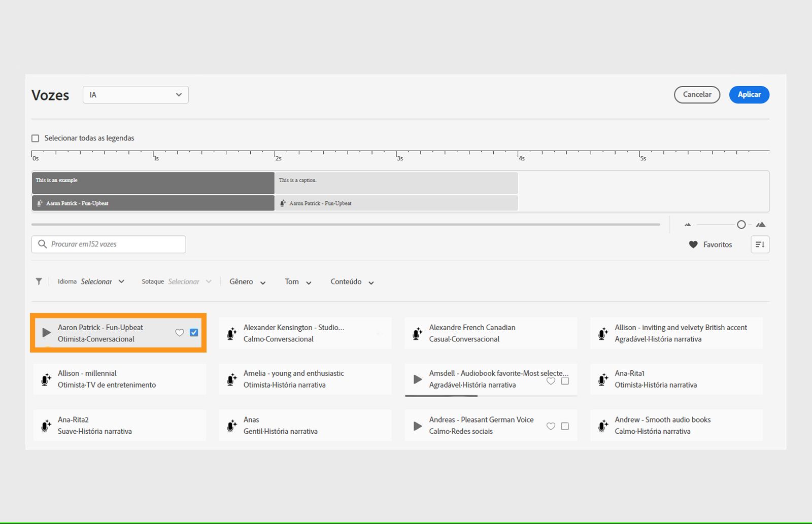The height and width of the screenshot is (524, 812).
Task: Click the voice icon on the dark Aaron Patrick clip
Action: (x=40, y=203)
